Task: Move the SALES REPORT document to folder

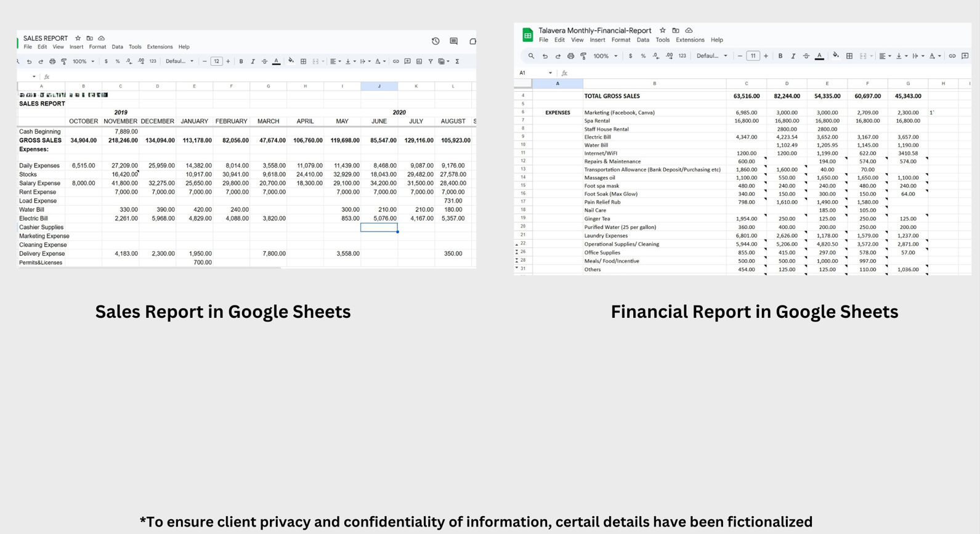Action: pyautogui.click(x=89, y=38)
